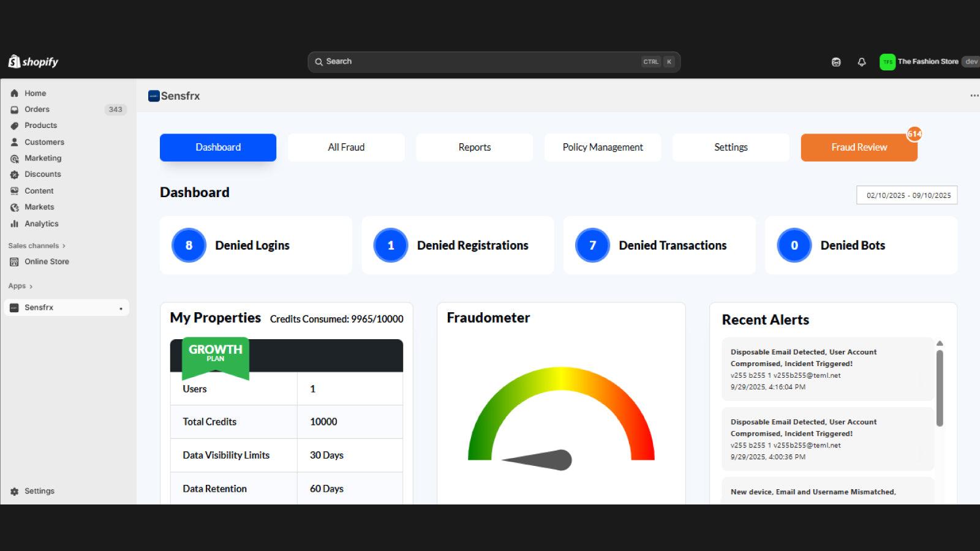980x551 pixels.
Task: Open the notification bell
Action: (861, 61)
